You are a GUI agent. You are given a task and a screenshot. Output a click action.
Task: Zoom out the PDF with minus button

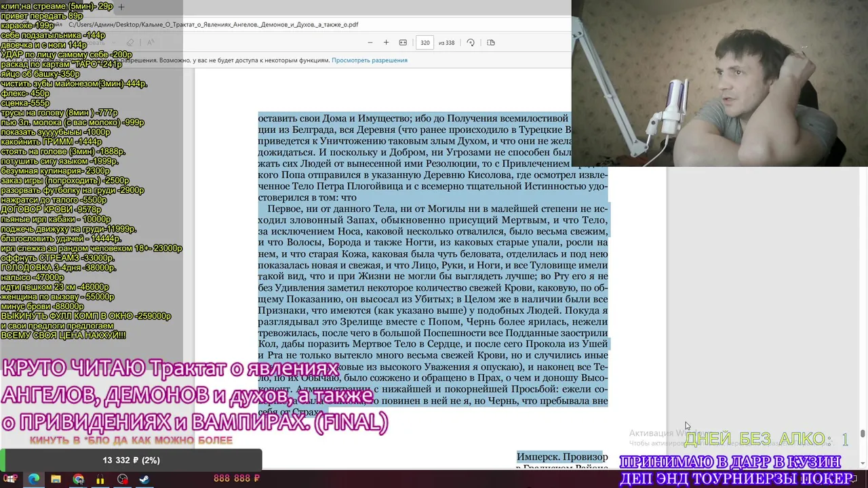point(370,43)
